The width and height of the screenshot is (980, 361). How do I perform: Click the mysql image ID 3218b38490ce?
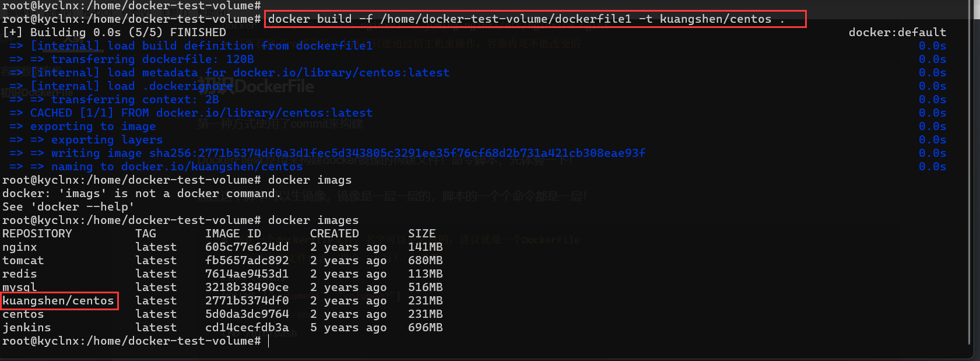point(247,288)
